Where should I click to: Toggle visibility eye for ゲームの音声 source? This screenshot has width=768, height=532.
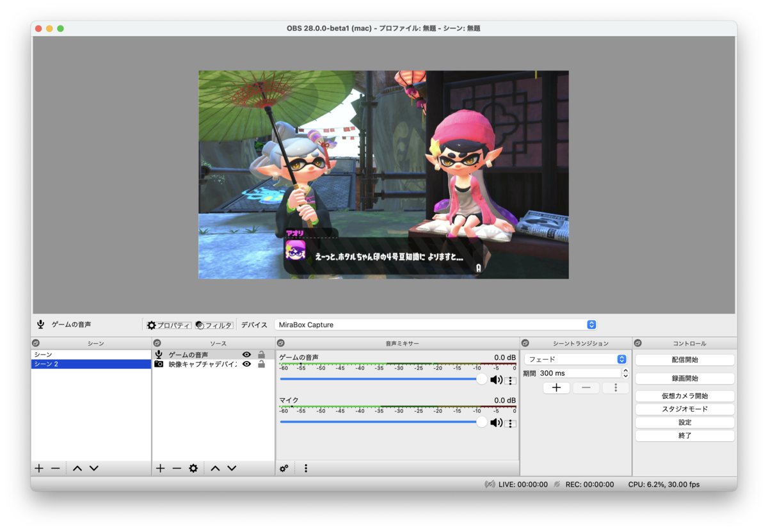tap(246, 355)
